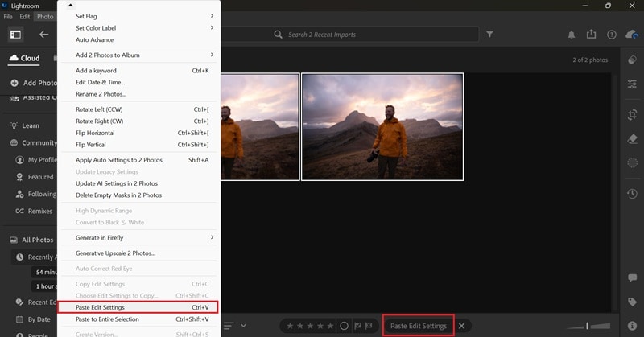Open the sort dropdown chevron
644x337 pixels.
point(244,326)
